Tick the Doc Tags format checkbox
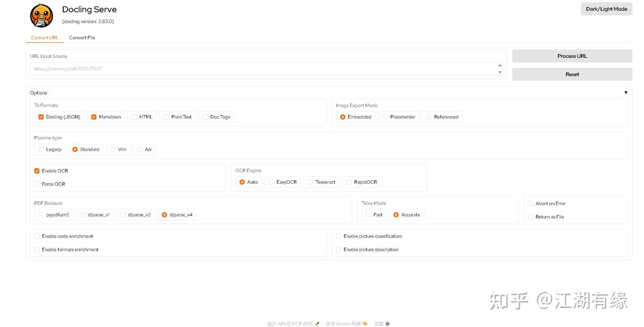 point(205,117)
